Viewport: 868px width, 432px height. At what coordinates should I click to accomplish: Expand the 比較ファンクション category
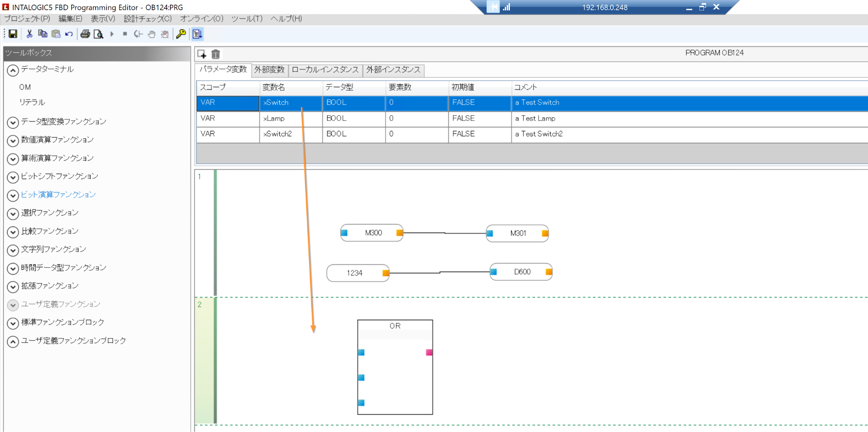click(13, 232)
